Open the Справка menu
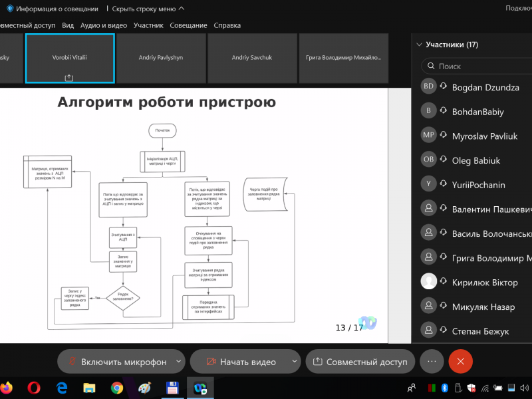 tap(227, 25)
